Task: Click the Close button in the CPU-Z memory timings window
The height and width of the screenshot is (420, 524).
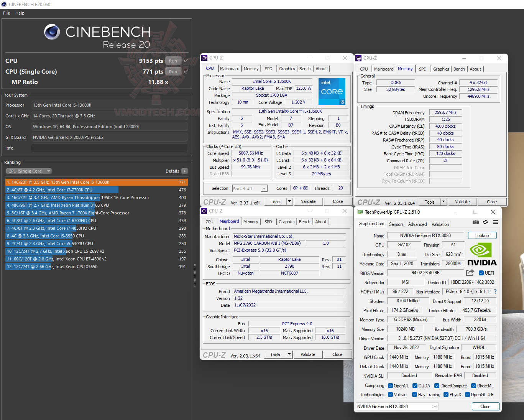Action: (x=492, y=202)
